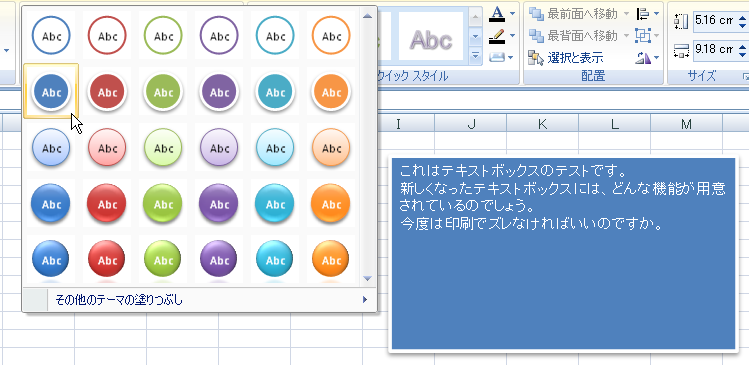
Task: Pick glossy purple Abc style in bottom row
Action: tap(219, 259)
